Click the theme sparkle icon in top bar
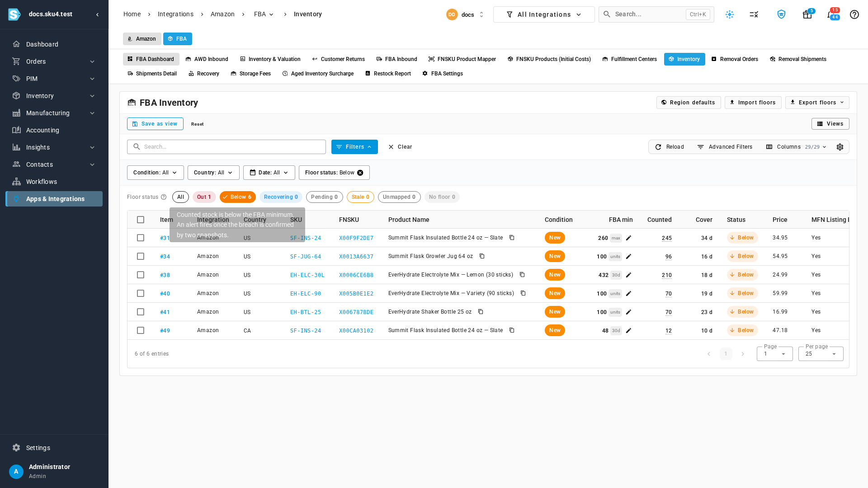 click(730, 14)
